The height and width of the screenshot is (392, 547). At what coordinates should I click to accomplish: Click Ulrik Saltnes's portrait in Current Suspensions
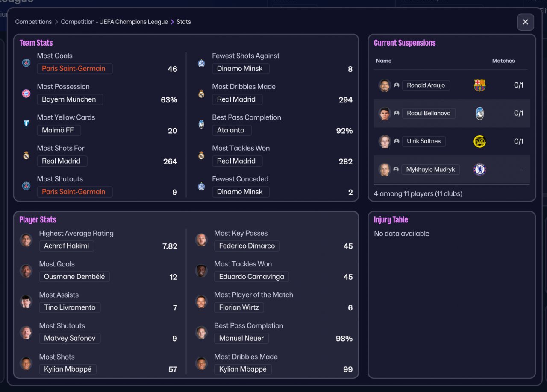pyautogui.click(x=385, y=142)
